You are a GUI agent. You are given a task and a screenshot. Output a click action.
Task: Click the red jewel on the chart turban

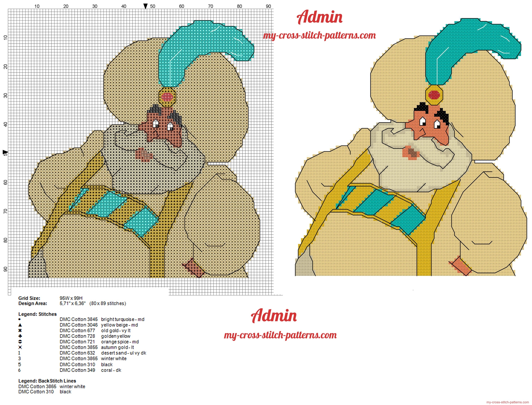[167, 97]
